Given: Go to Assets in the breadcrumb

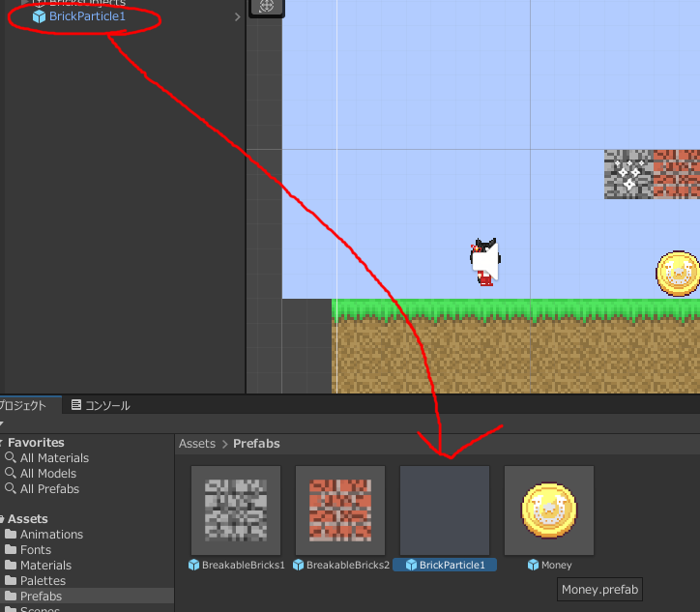Looking at the screenshot, I should click(197, 444).
